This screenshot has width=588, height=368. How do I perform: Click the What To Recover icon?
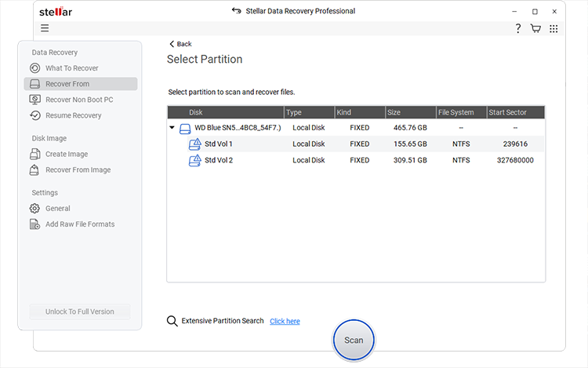tap(34, 68)
